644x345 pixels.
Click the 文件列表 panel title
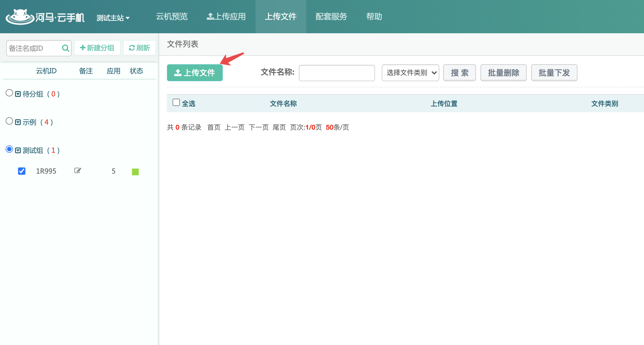point(183,44)
